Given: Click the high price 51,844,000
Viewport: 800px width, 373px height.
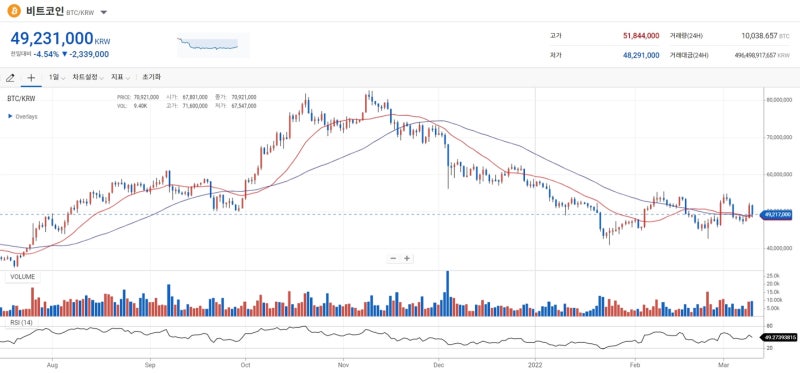Looking at the screenshot, I should coord(641,36).
